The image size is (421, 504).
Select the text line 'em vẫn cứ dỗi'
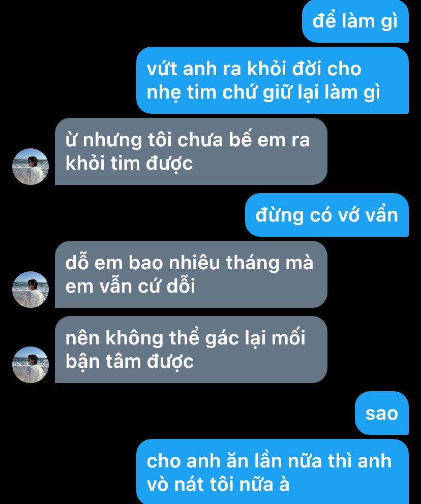click(x=130, y=286)
